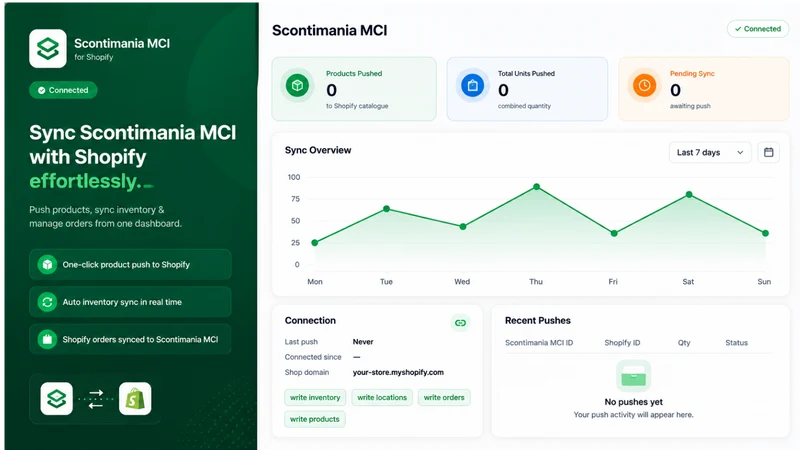This screenshot has width=800, height=450.
Task: Click the Mon data point on chart
Action: [315, 243]
